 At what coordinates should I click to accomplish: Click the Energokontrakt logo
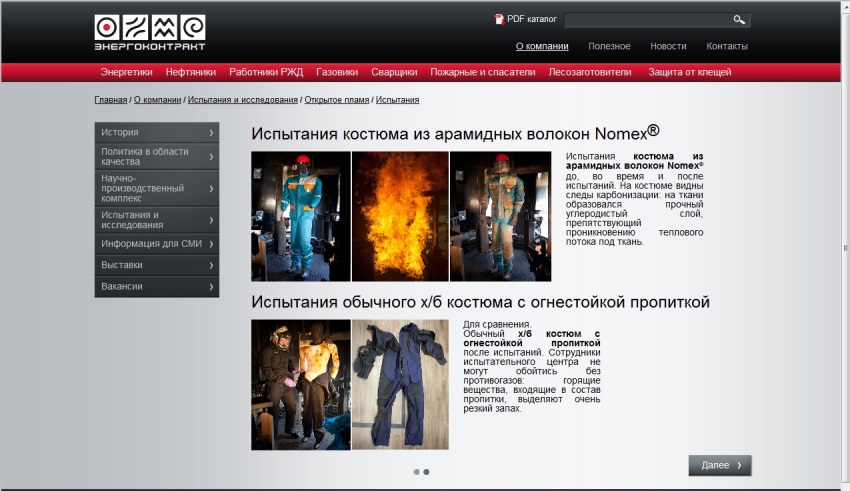pos(150,33)
